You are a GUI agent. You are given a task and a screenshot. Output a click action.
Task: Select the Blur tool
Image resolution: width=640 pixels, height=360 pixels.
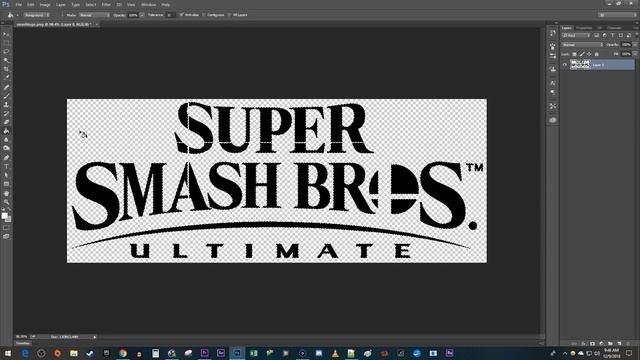6,139
